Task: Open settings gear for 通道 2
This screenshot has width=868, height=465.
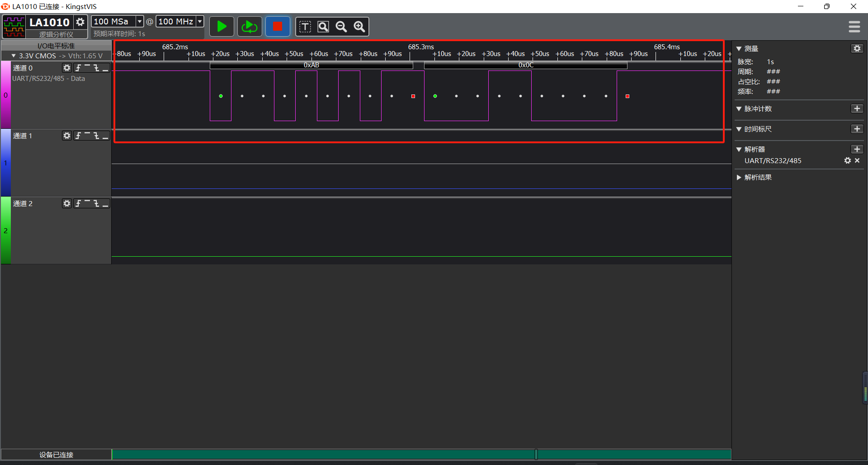Action: coord(67,203)
